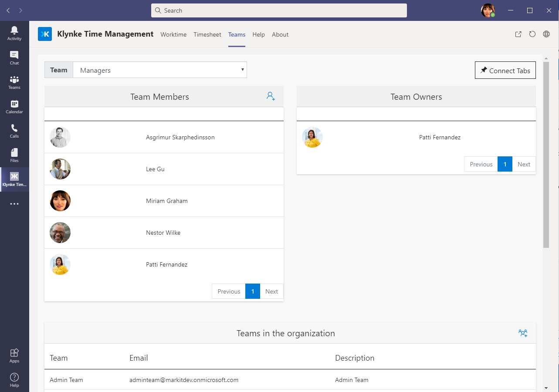Click Next in Team Members pagination
This screenshot has width=559, height=392.
click(271, 291)
